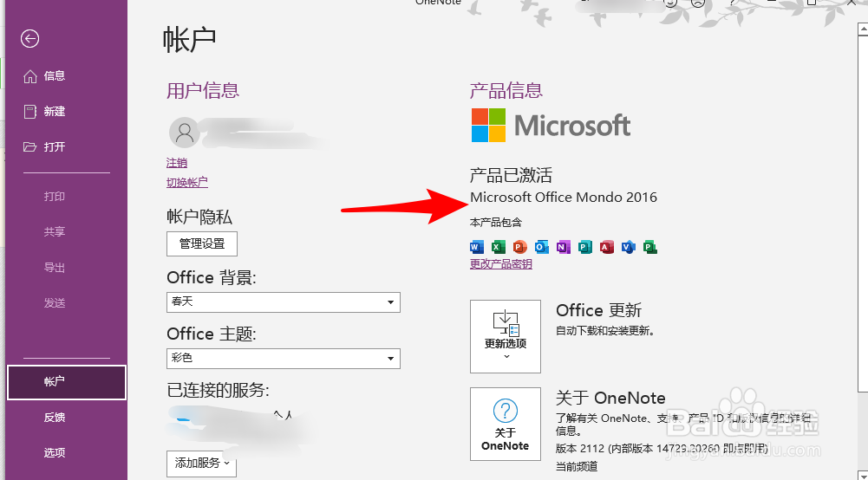The image size is (868, 480).
Task: Click the OneNote product icon
Action: (x=564, y=247)
